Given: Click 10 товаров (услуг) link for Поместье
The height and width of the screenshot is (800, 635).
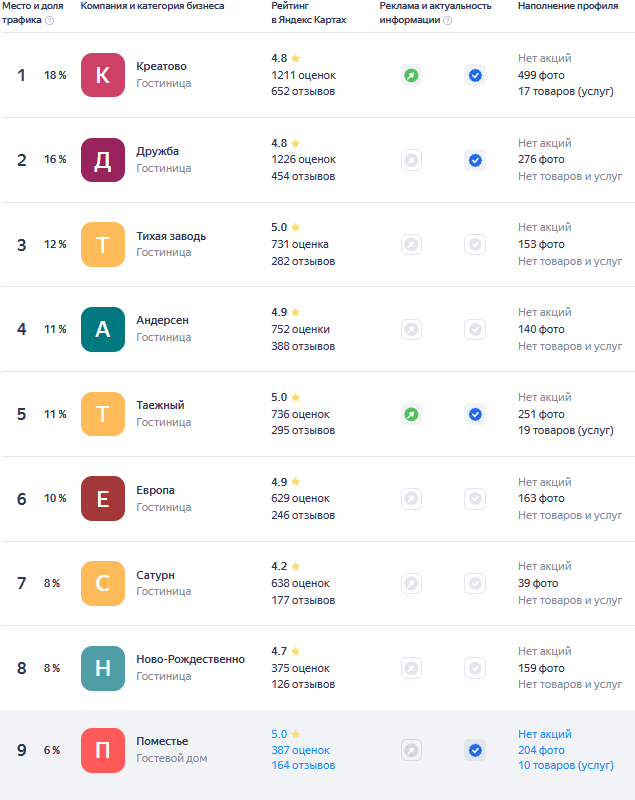Looking at the screenshot, I should [566, 766].
